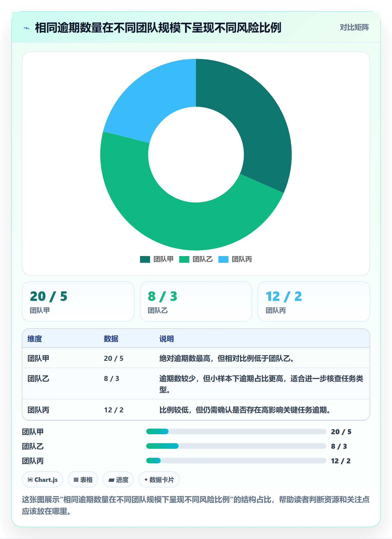
Task: Click the lightning bolt icon in the header
Action: click(27, 28)
